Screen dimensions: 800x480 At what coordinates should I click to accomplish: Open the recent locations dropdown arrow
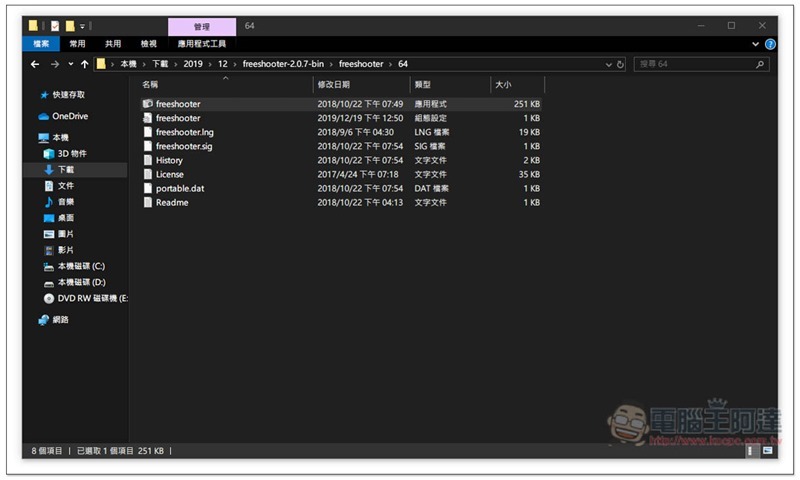(69, 64)
